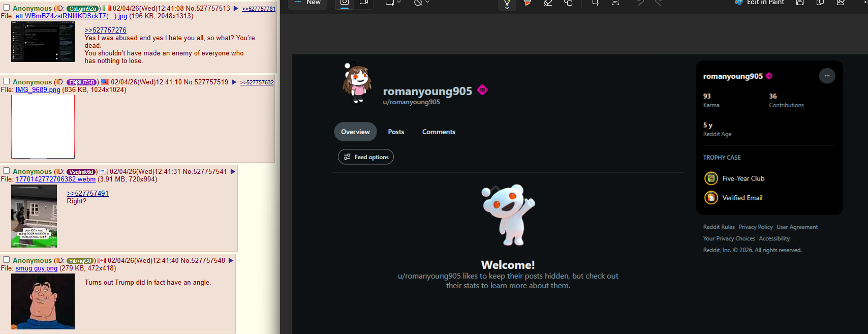
Task: Open the romanyoung905 profile more-options button
Action: tap(827, 76)
